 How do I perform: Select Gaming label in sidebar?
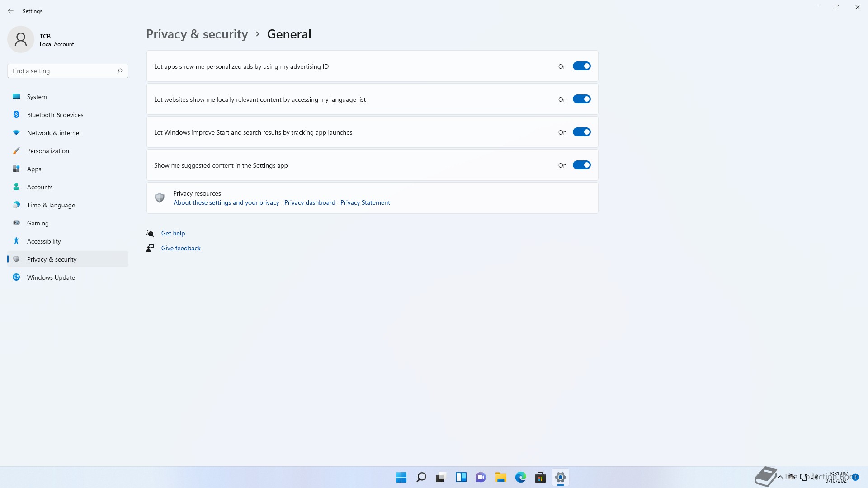click(x=38, y=223)
